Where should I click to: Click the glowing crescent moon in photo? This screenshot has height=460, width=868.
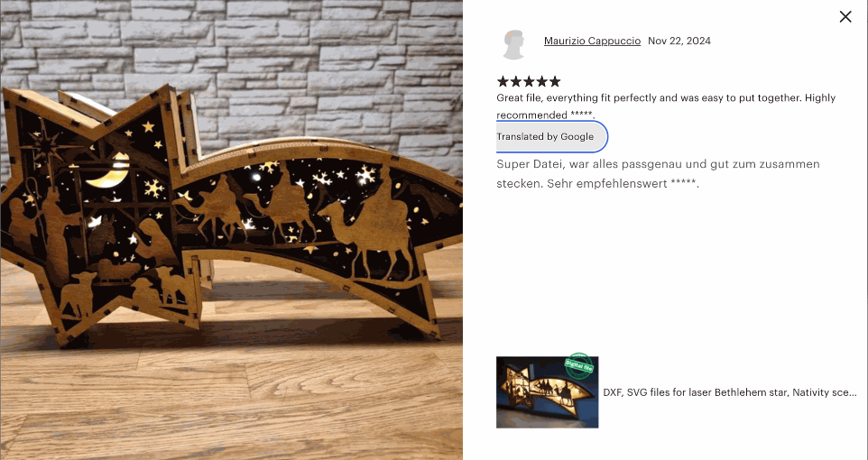tap(109, 172)
